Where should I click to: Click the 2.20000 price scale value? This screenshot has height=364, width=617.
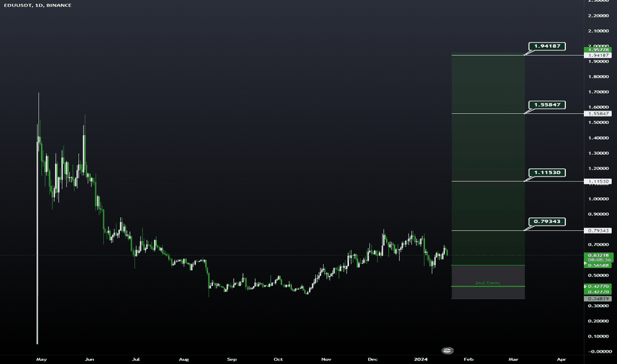coord(598,16)
